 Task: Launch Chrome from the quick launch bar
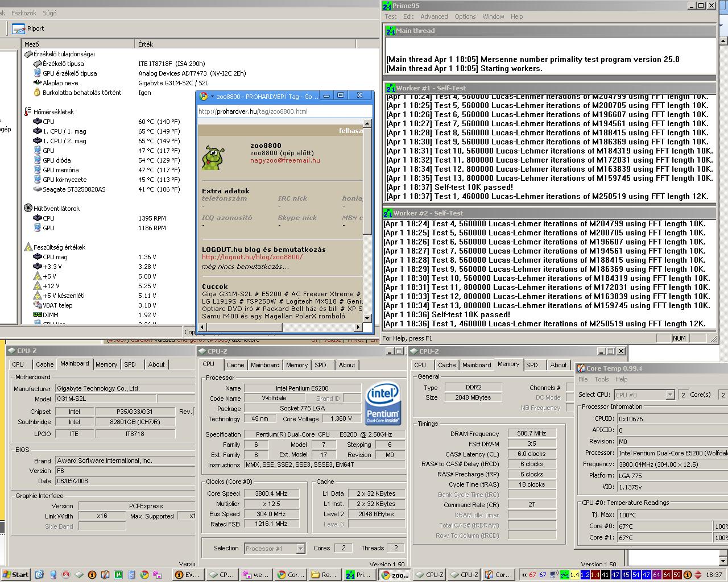coord(144,575)
